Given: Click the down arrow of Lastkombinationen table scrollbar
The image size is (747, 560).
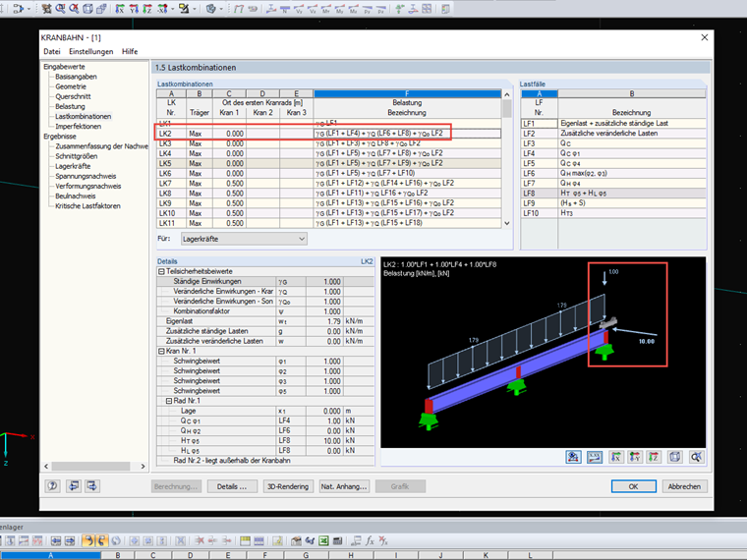Looking at the screenshot, I should click(507, 223).
